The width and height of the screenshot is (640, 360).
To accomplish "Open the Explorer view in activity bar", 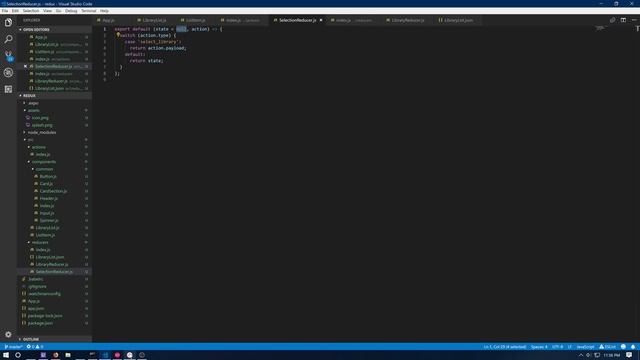I will (x=8, y=22).
